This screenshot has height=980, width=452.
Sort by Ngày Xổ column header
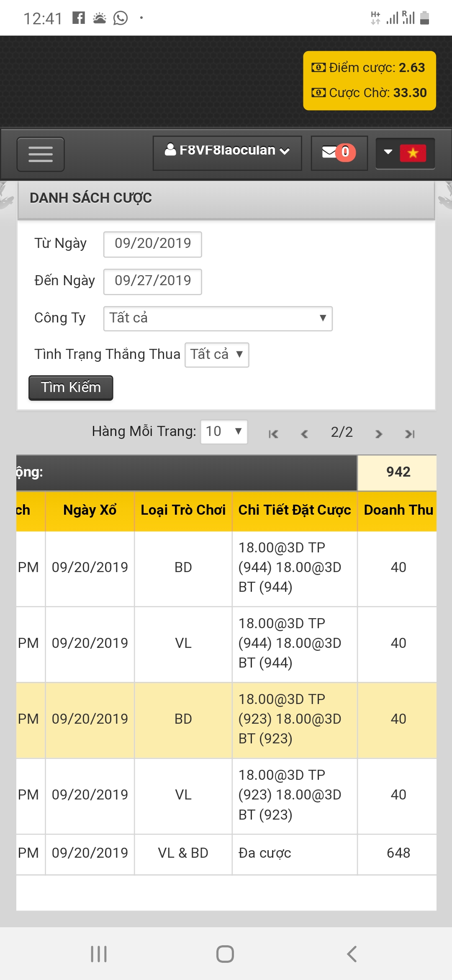(90, 511)
